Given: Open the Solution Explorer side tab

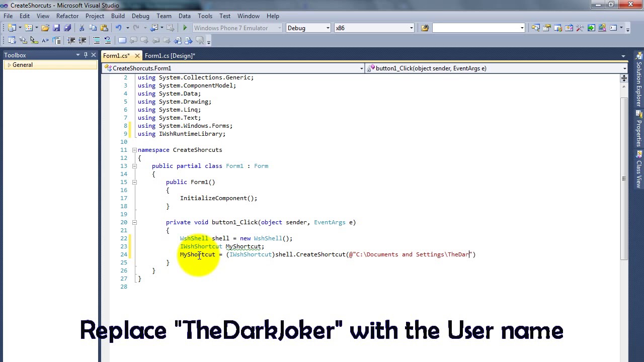Looking at the screenshot, I should click(x=639, y=80).
